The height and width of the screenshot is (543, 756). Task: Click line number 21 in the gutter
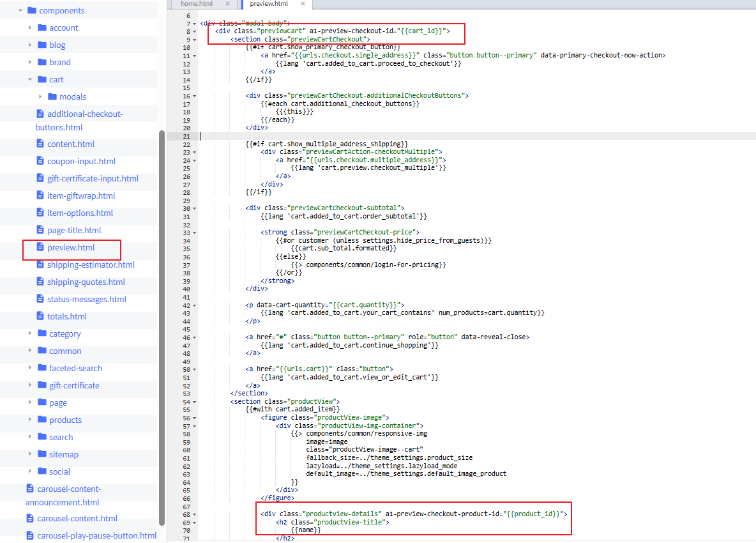tap(186, 137)
